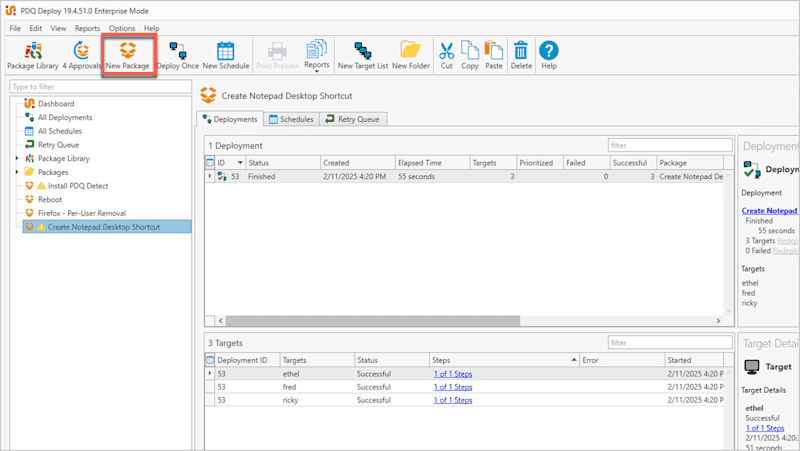Click the deployments filter field

(670, 145)
